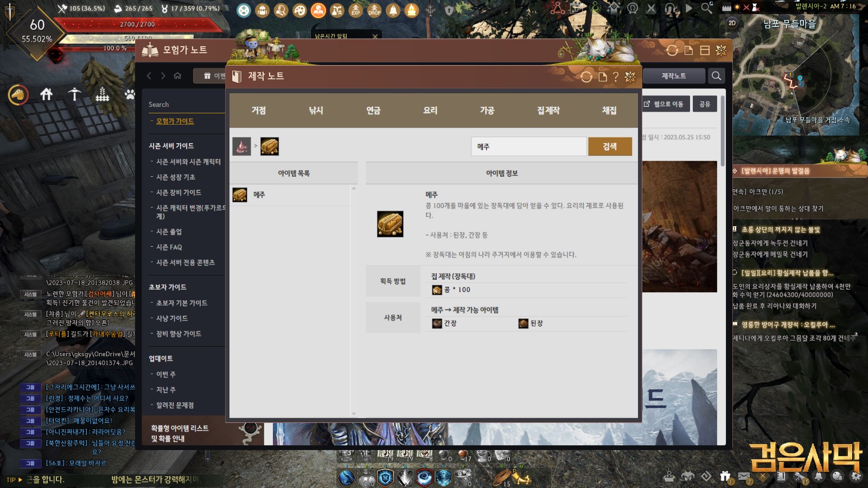Click the 메주 breadcrumb icon
The image size is (868, 488).
270,146
